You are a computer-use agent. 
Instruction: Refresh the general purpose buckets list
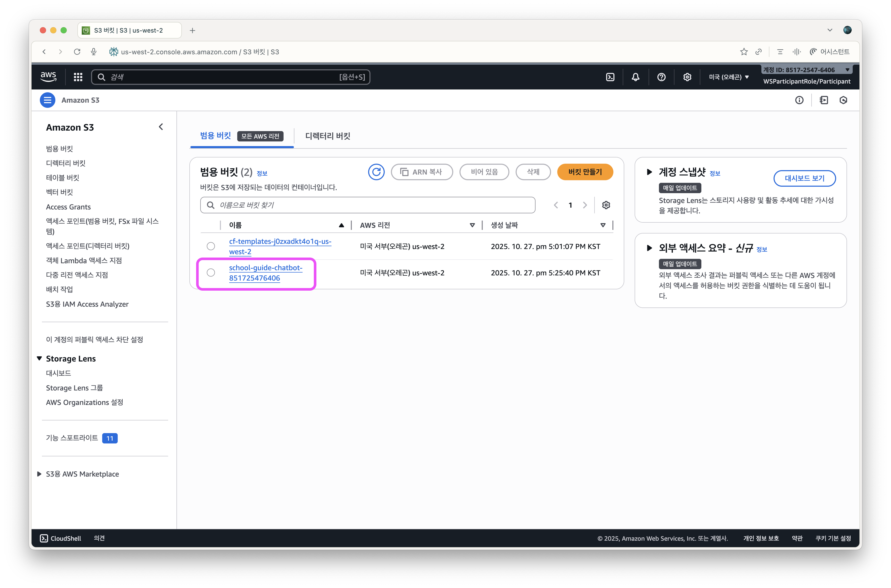376,172
